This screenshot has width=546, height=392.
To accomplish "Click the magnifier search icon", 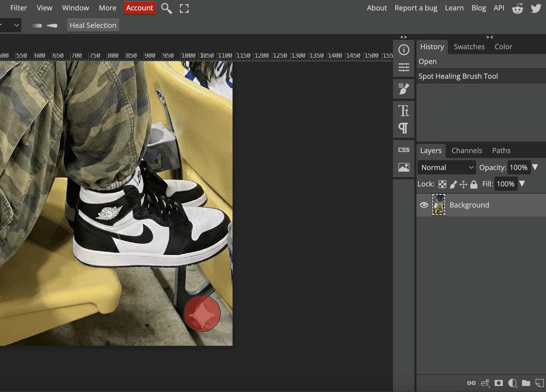I will (x=166, y=8).
